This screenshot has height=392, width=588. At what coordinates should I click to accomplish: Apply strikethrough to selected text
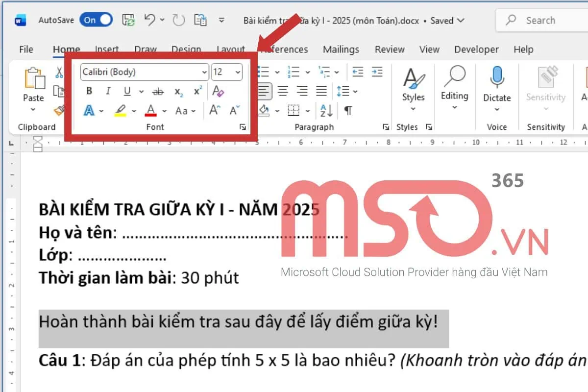pos(158,91)
